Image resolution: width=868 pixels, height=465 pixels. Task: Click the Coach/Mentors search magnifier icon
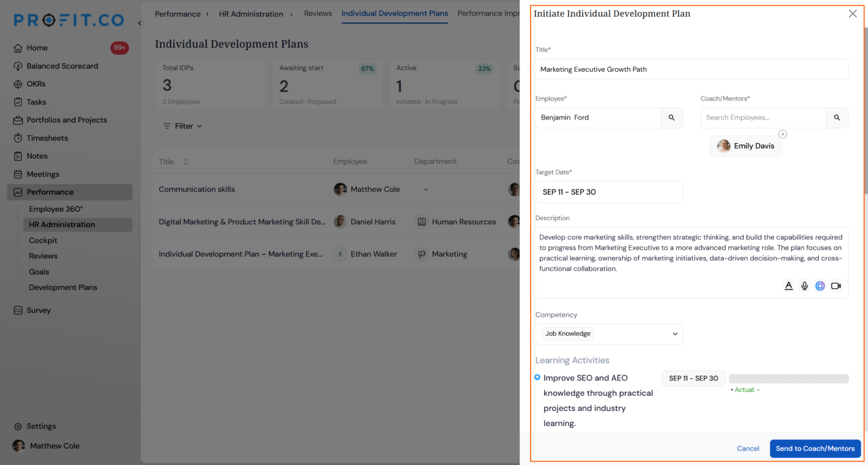(837, 118)
